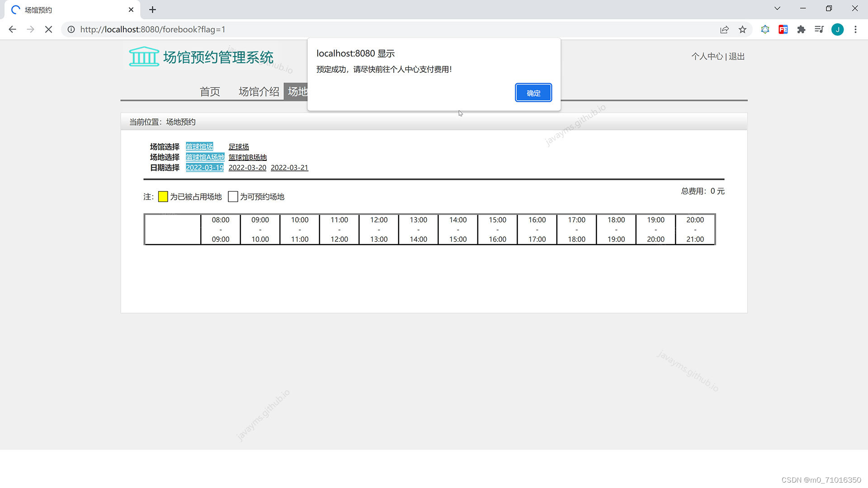Viewport: 868px width, 488px height.
Task: Click the 20:00 - 21:00 time slot
Action: (695, 229)
